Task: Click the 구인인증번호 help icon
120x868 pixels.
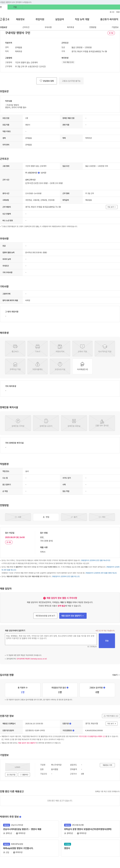Action: [x=73, y=731]
